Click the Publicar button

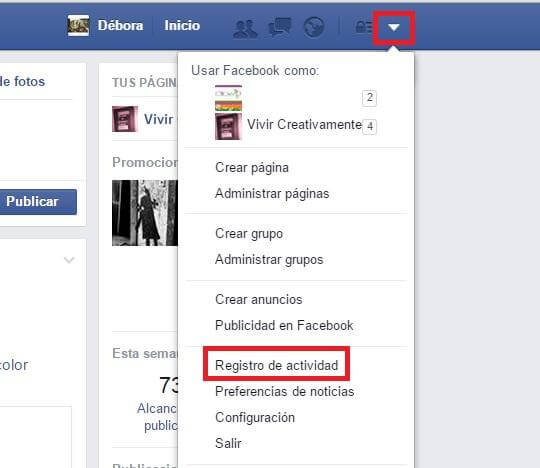coord(38,202)
